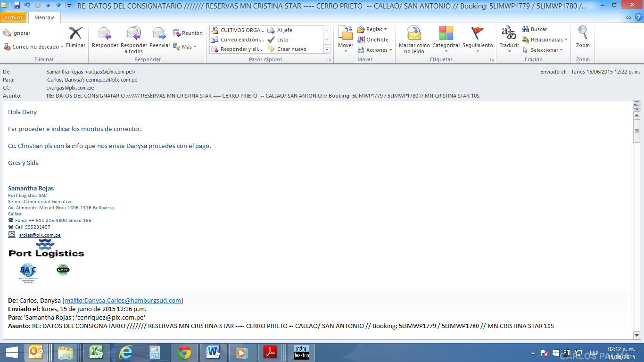Forward email with Reenviar icon

159,35
